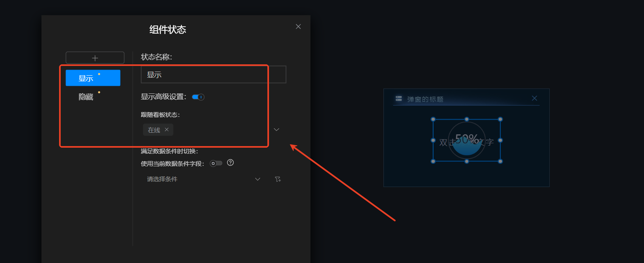Click the blue X in the 弹窗的标题 popup
This screenshot has height=263, width=644.
534,98
